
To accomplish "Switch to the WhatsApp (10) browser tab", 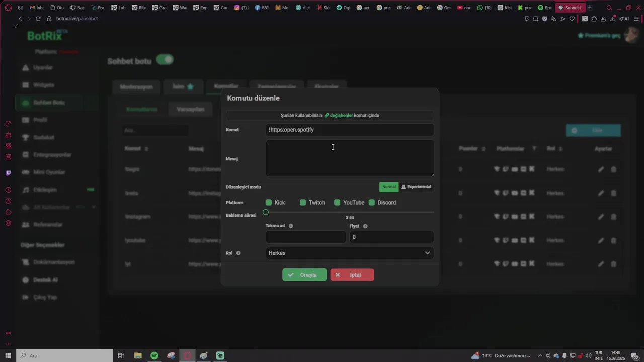I will [x=484, y=8].
